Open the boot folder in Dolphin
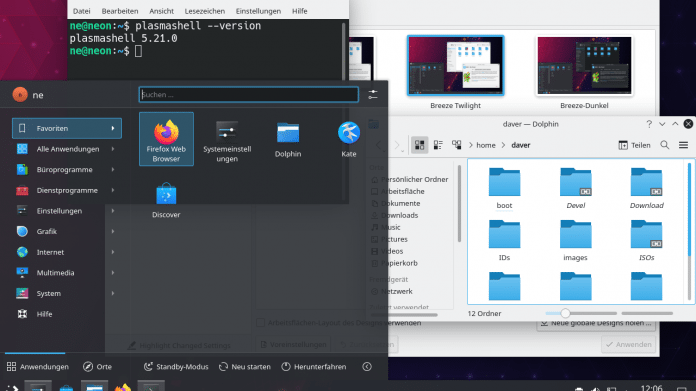696x391 pixels. (x=504, y=188)
